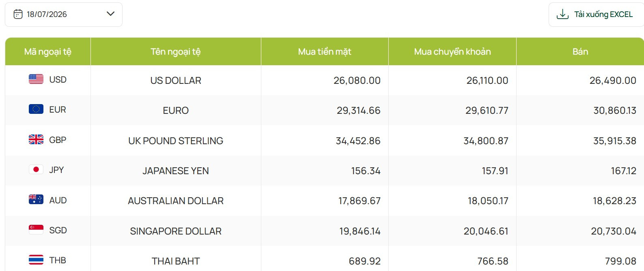Click the Bán column header
644x271 pixels.
(580, 51)
